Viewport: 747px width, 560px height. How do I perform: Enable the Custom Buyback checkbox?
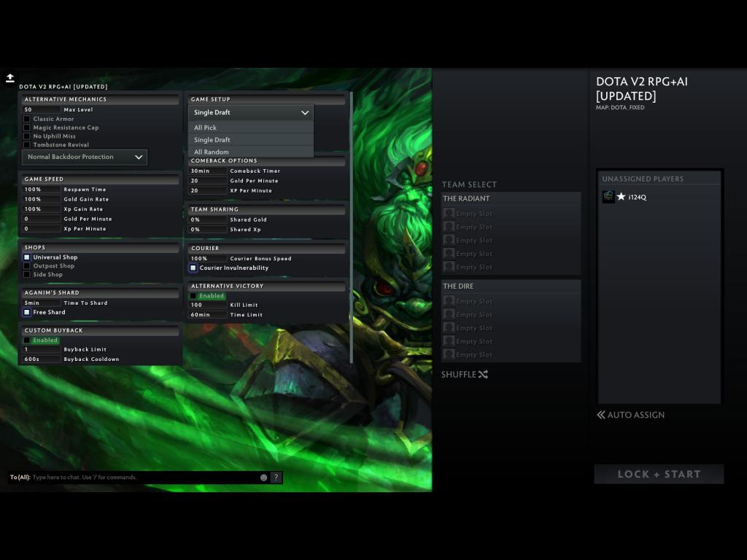[x=27, y=341]
